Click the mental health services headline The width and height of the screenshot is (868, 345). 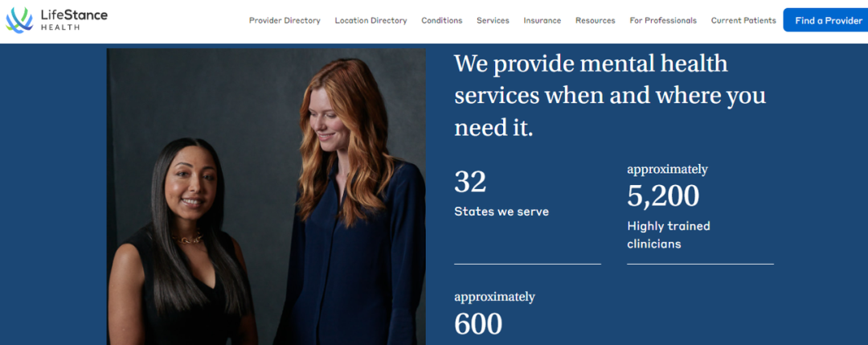pos(610,95)
